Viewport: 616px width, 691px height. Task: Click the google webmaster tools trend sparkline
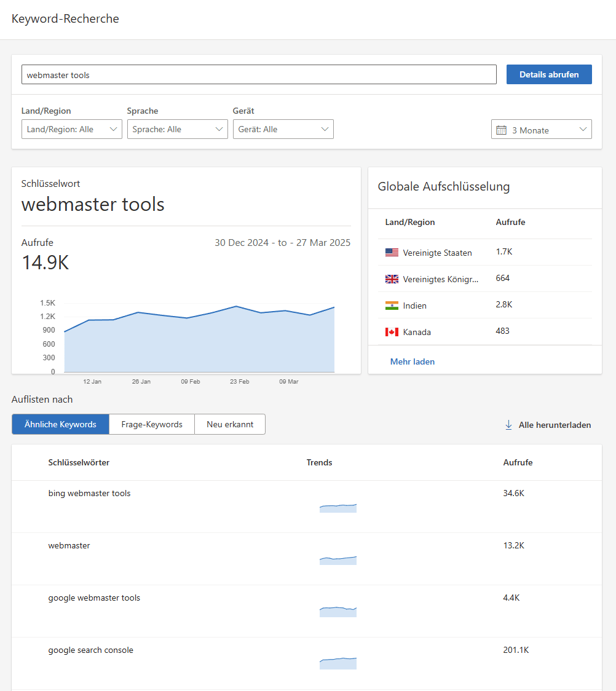(338, 612)
